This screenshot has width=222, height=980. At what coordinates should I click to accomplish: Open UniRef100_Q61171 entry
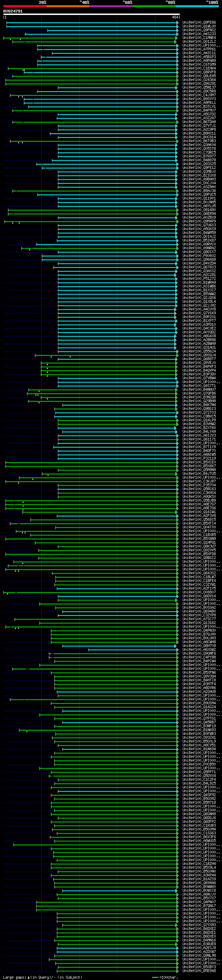199,439
